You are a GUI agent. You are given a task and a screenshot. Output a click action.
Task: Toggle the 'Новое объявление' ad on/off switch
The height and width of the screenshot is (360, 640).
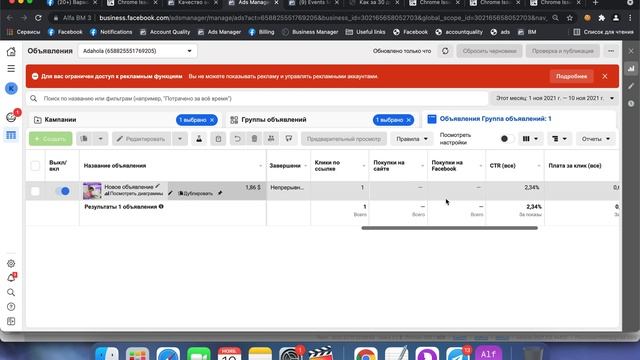[x=63, y=191]
